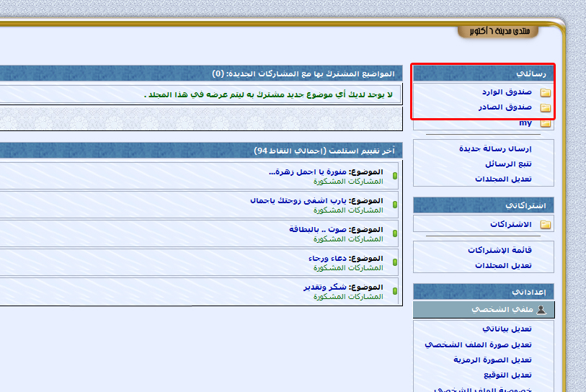Viewport: 586px width, 392px height.
Task: Open the صندوق الوارد inbox link
Action: click(x=507, y=92)
